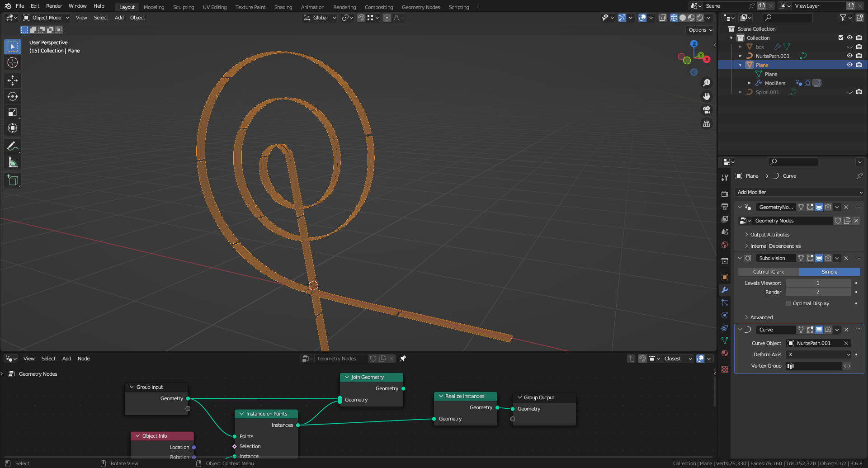Open the Physics properties tab
The width and height of the screenshot is (868, 468).
tap(725, 315)
